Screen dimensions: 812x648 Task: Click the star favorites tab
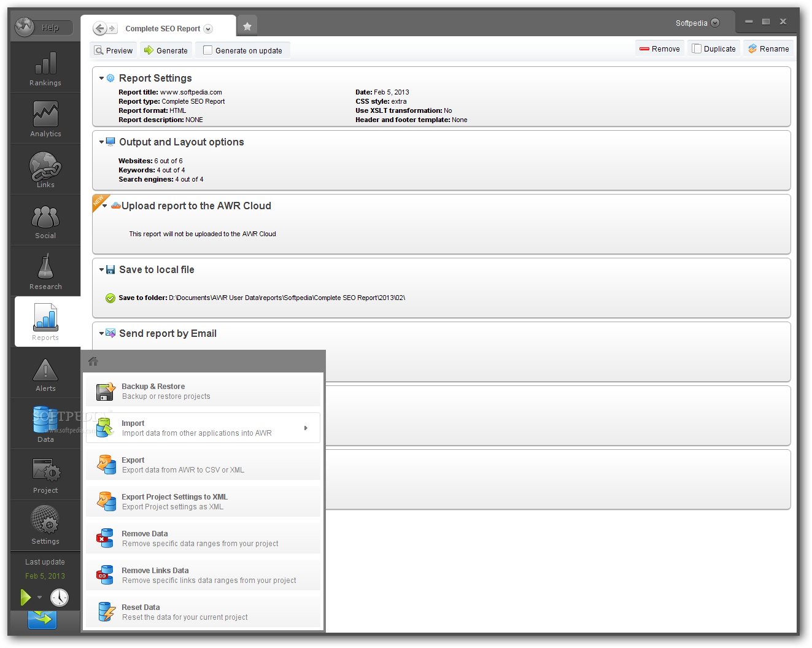(247, 26)
